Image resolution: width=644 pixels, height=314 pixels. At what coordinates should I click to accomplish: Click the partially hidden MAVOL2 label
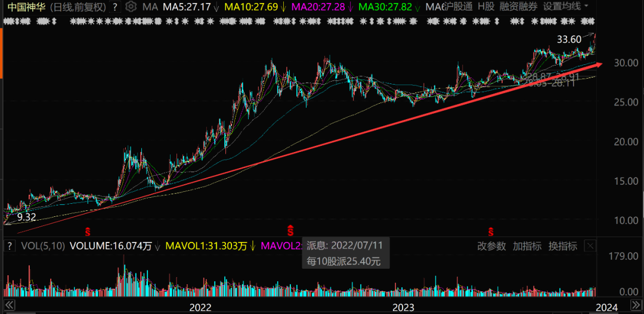pos(281,246)
